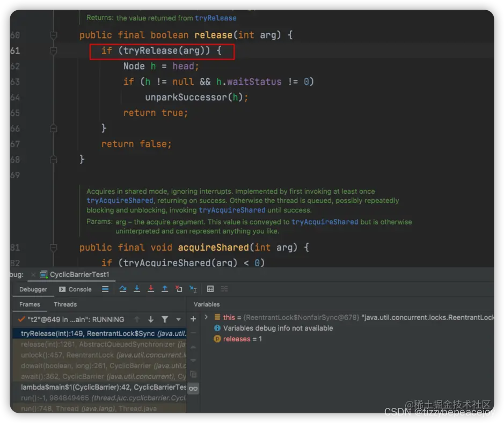Click the Run to Cursor icon
Image resolution: width=504 pixels, height=423 pixels.
coord(193,289)
